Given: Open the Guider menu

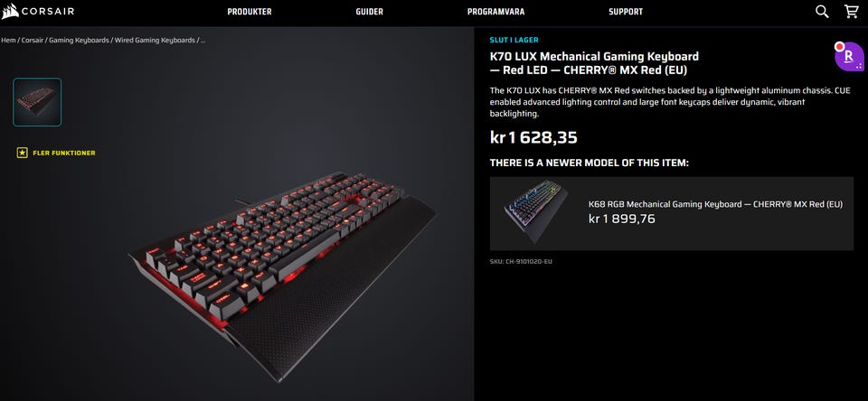Looking at the screenshot, I should (x=369, y=12).
